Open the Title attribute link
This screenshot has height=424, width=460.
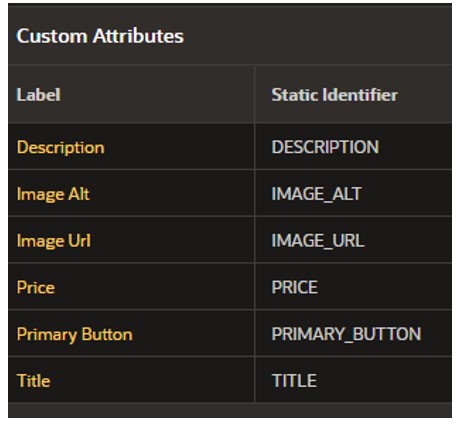click(x=33, y=381)
